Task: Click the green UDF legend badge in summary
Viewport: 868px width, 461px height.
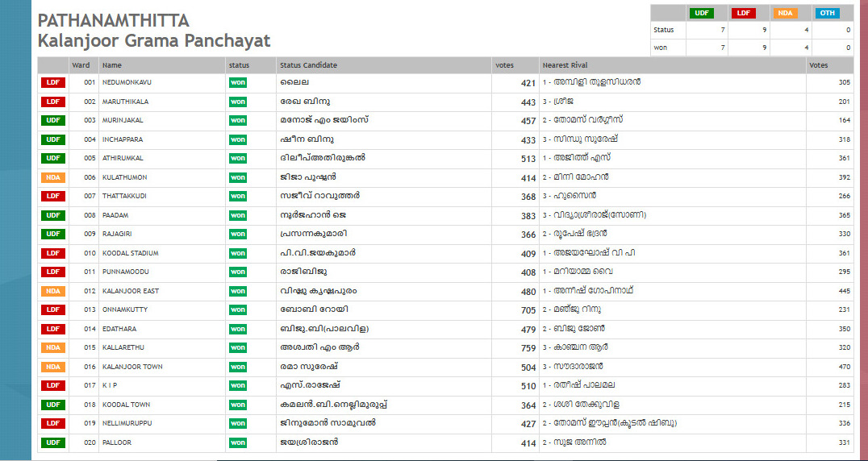Action: pos(701,13)
